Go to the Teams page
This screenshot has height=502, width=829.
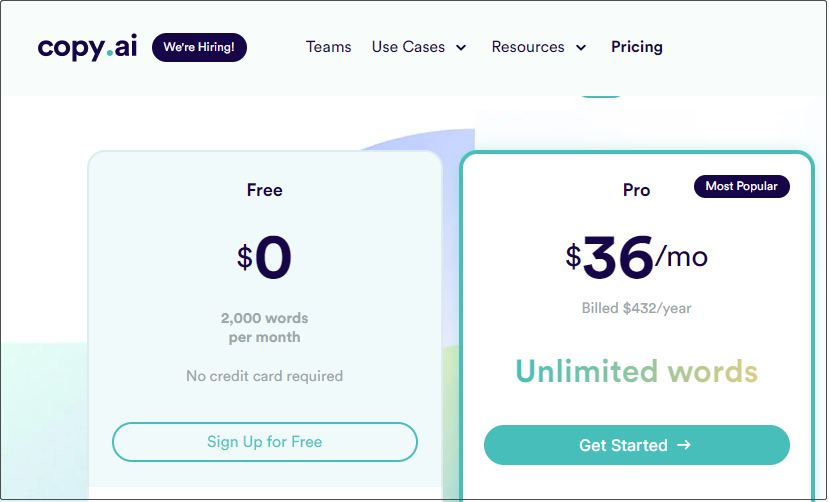[x=328, y=47]
